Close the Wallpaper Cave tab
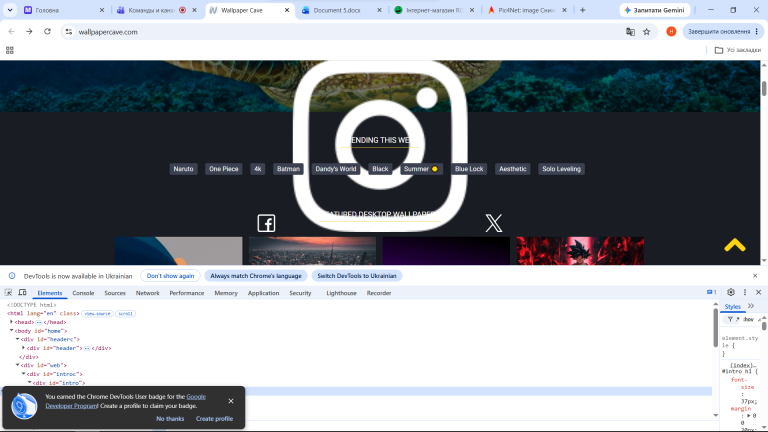 pyautogui.click(x=287, y=10)
